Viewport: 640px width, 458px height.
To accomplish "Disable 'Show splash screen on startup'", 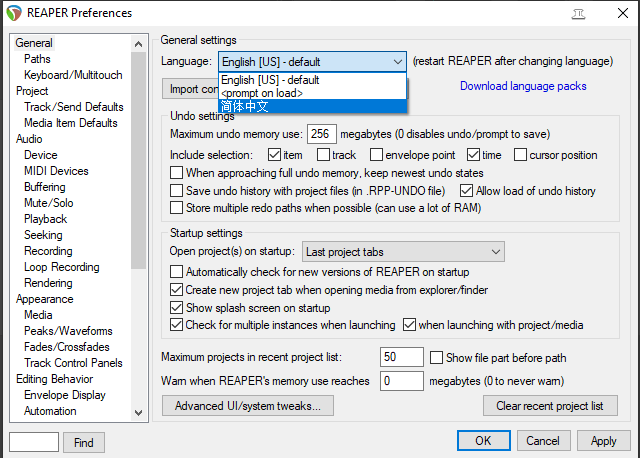I will pyautogui.click(x=178, y=308).
